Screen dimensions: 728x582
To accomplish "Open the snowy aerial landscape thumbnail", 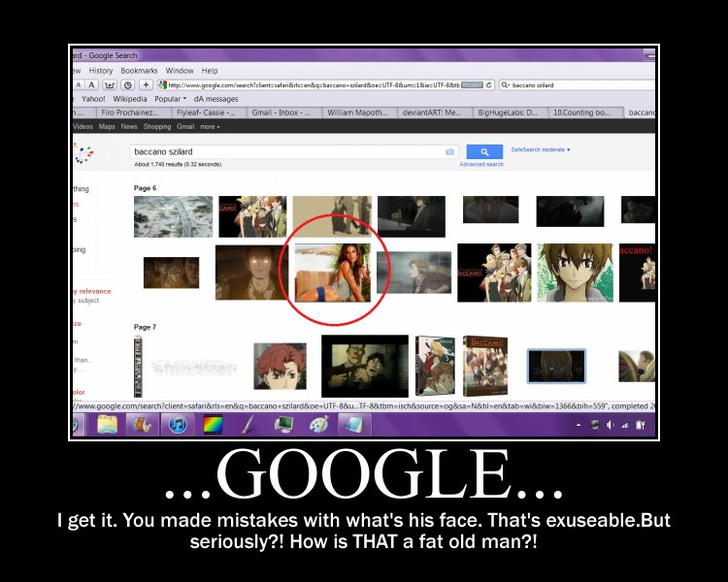I will tap(173, 216).
